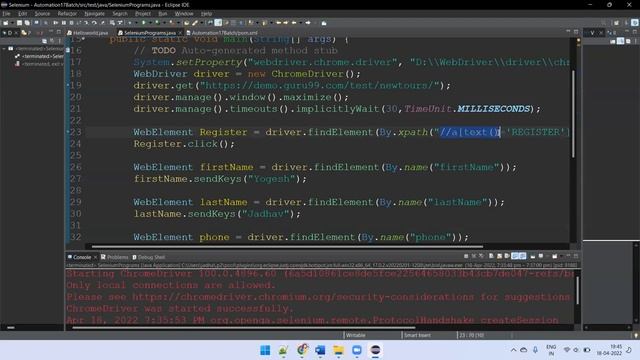This screenshot has width=640, height=360.
Task: Toggle Show Console on standard output
Action: 515,256
